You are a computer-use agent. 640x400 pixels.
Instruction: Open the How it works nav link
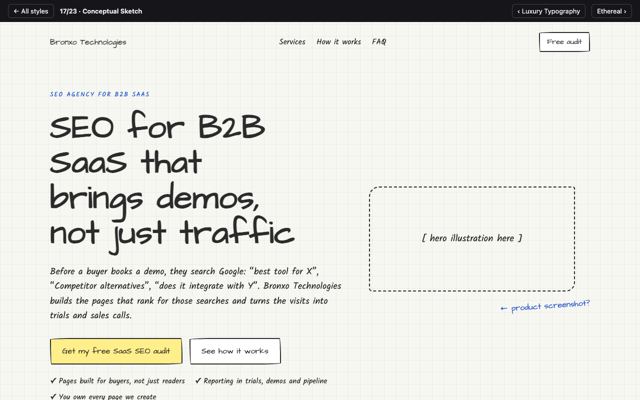click(x=339, y=42)
